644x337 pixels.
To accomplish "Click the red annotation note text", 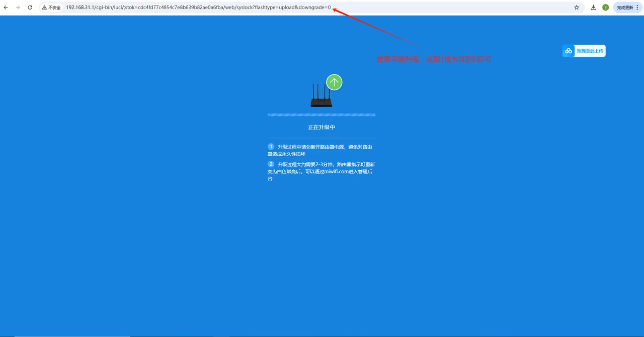I will coord(434,59).
